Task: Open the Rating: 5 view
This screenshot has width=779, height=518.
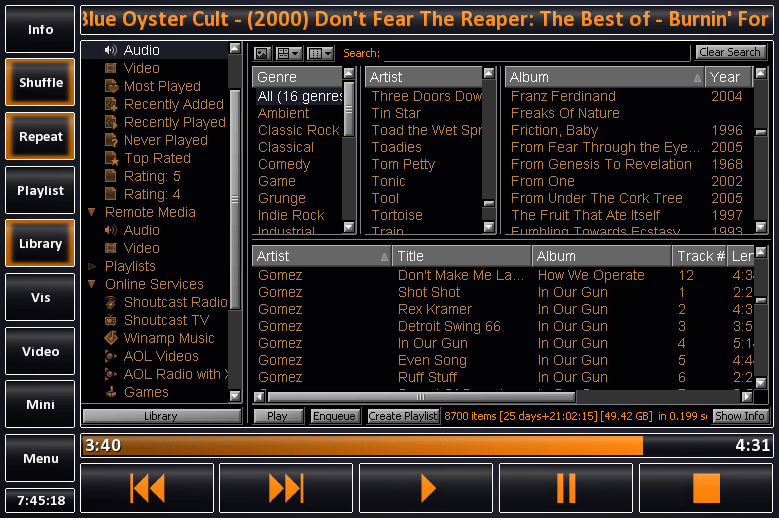Action: (x=152, y=176)
